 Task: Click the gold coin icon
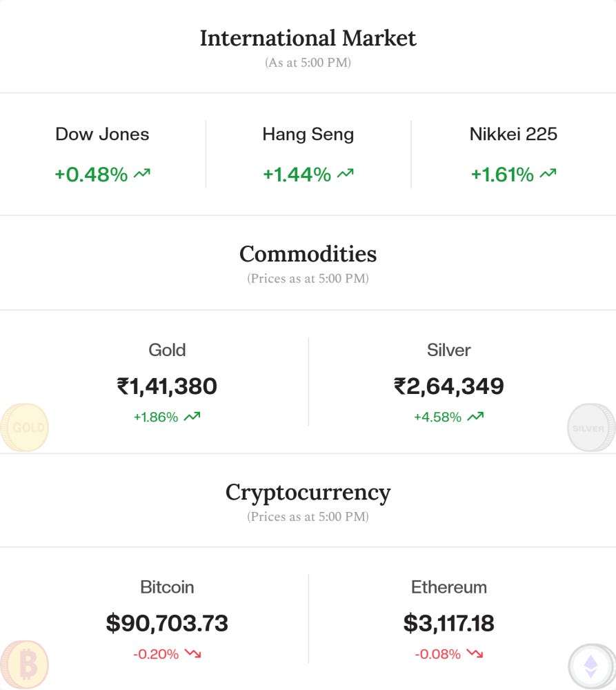click(x=25, y=428)
